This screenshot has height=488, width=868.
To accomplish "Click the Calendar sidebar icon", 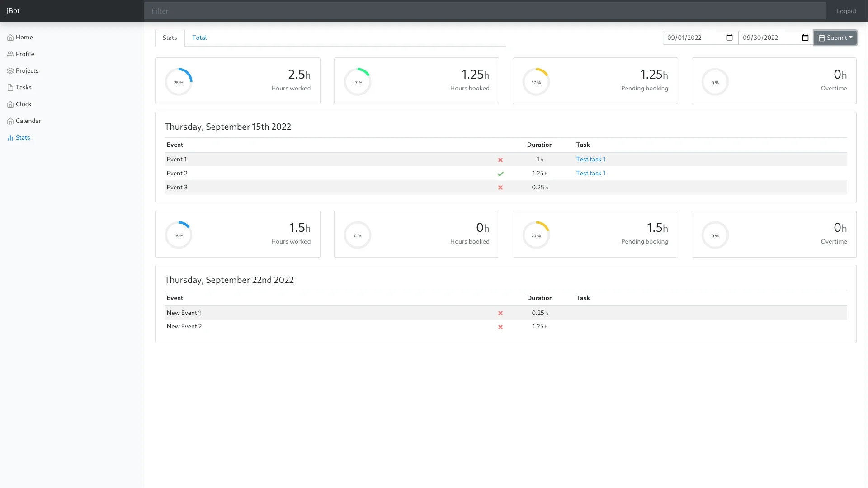I will 10,121.
